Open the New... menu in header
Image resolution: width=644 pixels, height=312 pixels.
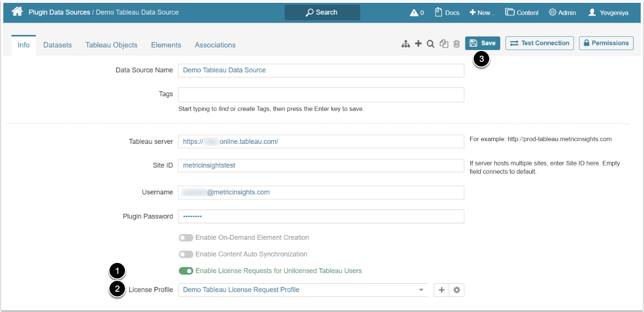(x=482, y=13)
